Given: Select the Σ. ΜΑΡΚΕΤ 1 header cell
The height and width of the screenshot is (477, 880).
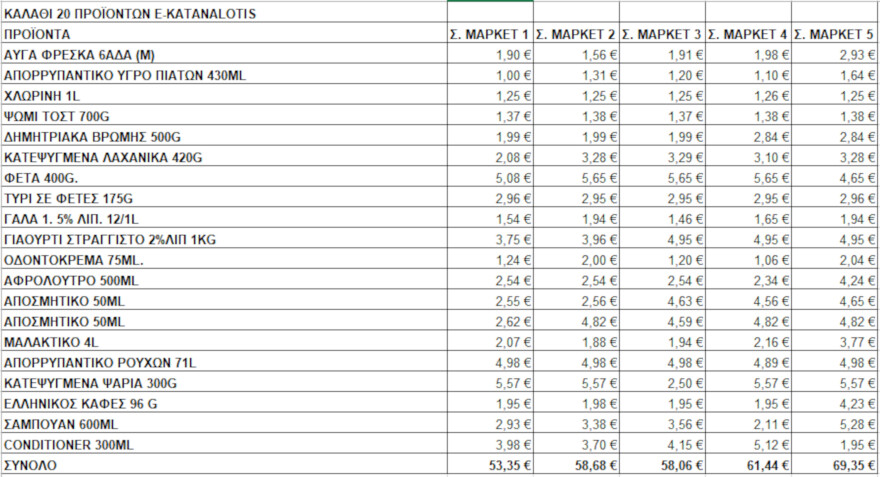Looking at the screenshot, I should (x=489, y=34).
